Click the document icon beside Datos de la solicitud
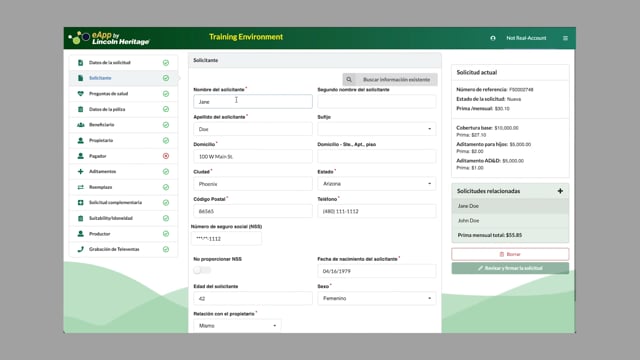 [80, 62]
